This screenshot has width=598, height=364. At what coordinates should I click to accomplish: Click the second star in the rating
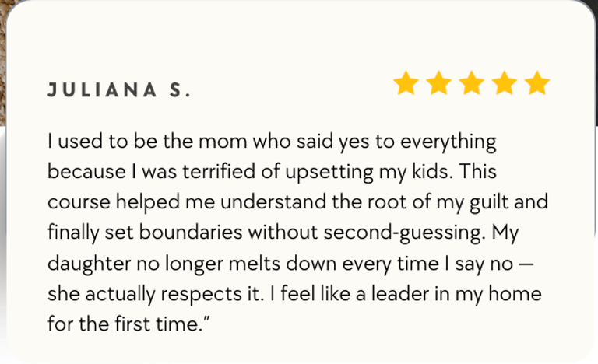click(439, 84)
